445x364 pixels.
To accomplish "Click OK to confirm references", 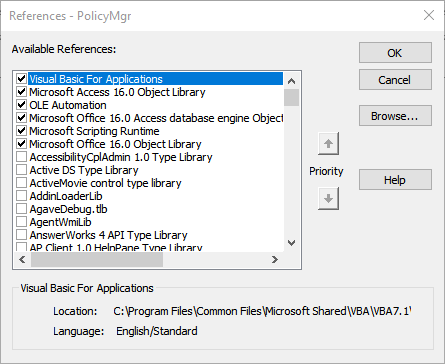I will click(395, 53).
